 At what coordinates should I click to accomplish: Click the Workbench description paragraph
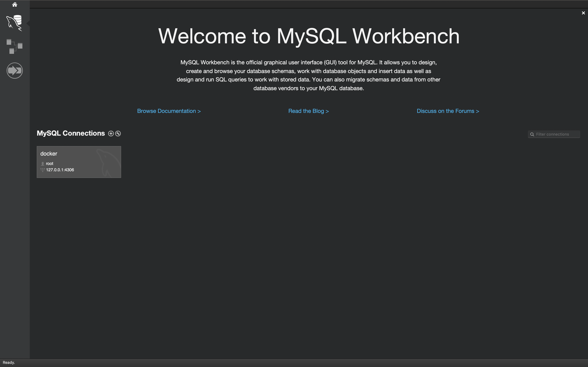click(309, 75)
